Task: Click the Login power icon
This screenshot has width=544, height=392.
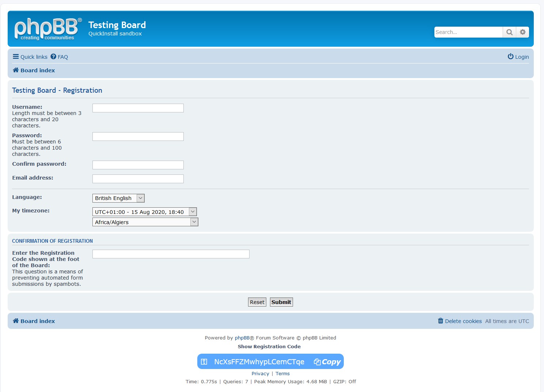Action: click(x=510, y=56)
